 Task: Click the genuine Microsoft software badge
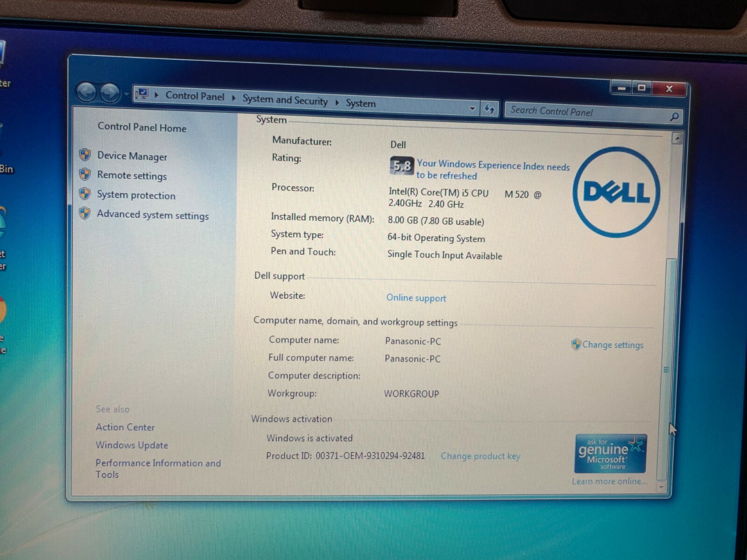[x=610, y=454]
